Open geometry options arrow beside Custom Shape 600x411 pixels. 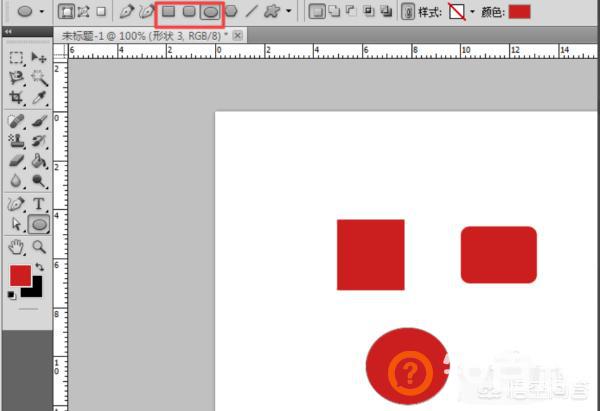point(289,11)
